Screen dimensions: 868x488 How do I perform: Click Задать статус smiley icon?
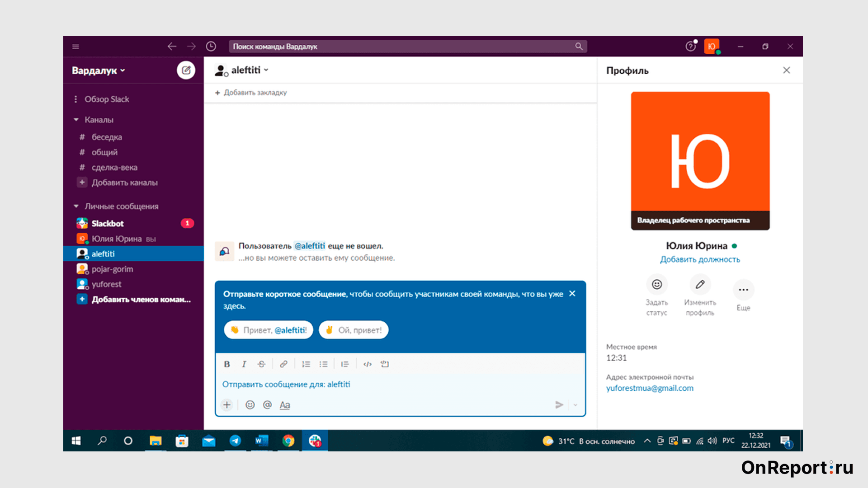(657, 284)
